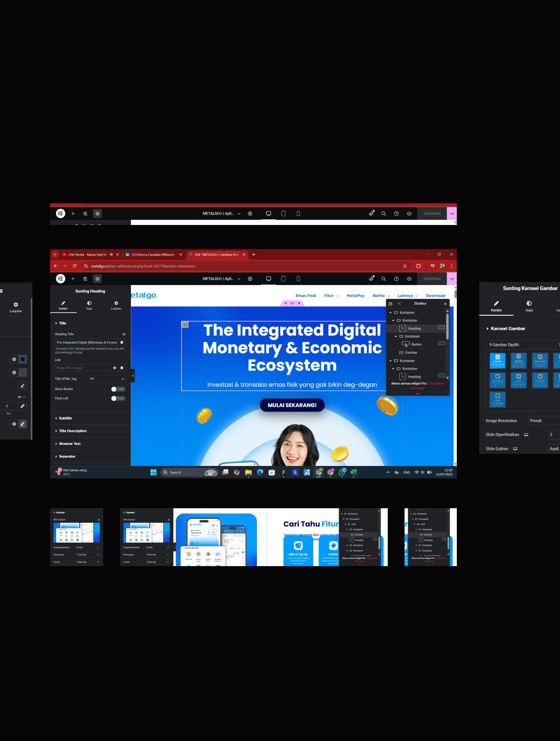Click the container handle icon on the hero heading
The height and width of the screenshot is (741, 560).
point(185,324)
